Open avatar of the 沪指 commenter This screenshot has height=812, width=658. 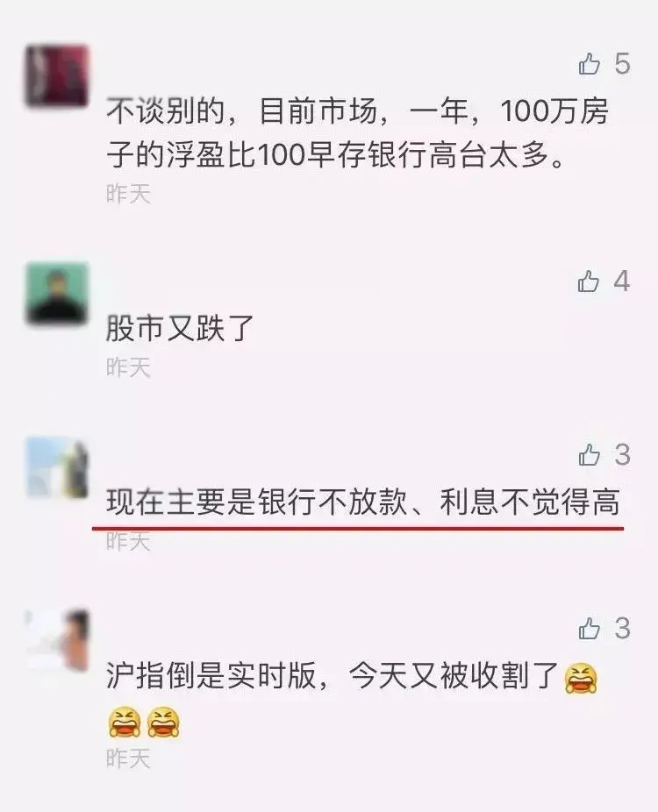coord(57,641)
